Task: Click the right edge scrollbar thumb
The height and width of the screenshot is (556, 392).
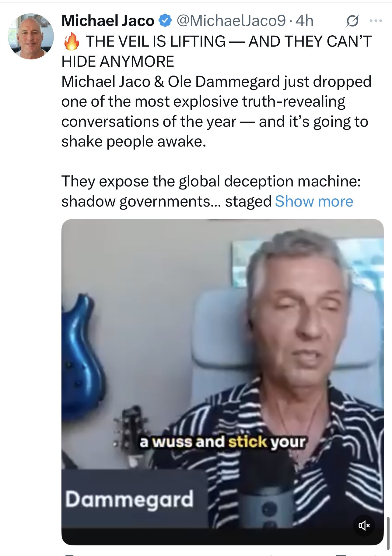Action: (x=388, y=532)
